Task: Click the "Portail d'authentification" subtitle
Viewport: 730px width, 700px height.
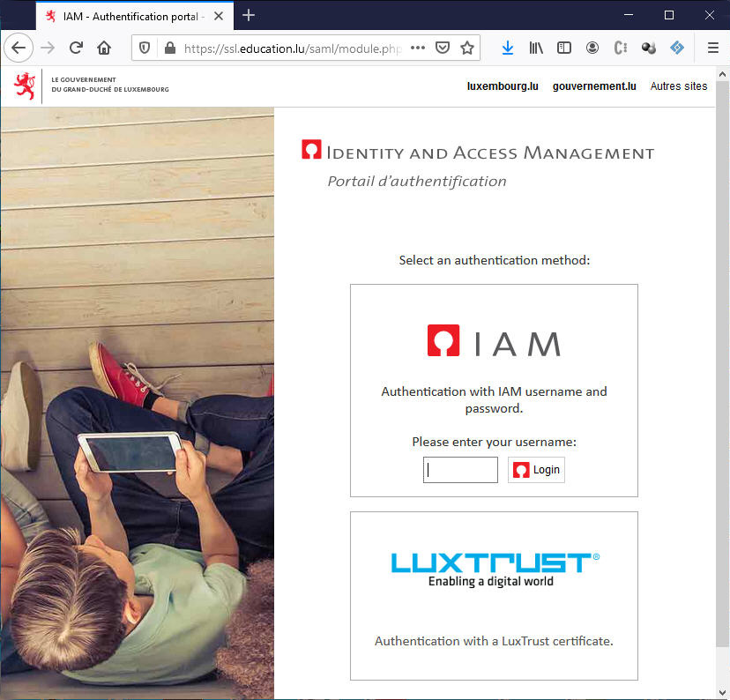Action: 417,181
